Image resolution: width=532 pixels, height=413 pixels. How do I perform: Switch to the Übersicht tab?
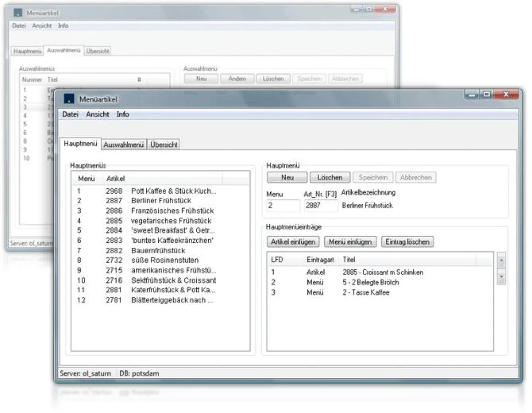tap(163, 145)
